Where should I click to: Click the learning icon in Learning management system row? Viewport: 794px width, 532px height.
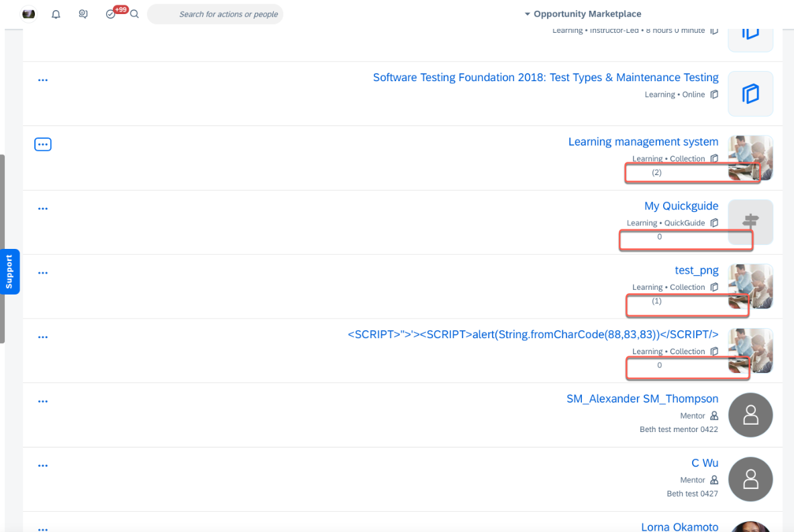(x=714, y=159)
